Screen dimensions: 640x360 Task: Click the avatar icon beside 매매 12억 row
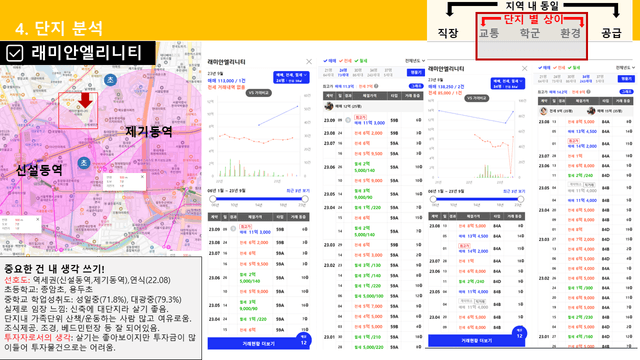[329, 107]
